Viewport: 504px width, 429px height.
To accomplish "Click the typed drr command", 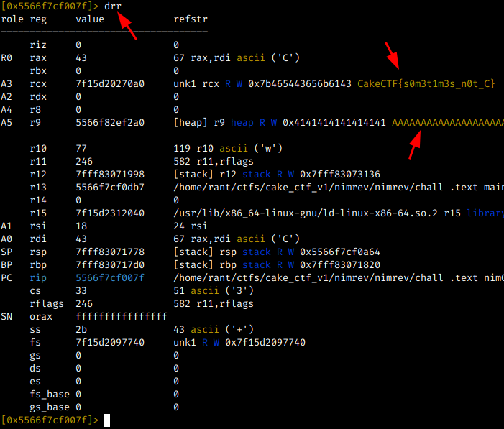I will click(113, 6).
